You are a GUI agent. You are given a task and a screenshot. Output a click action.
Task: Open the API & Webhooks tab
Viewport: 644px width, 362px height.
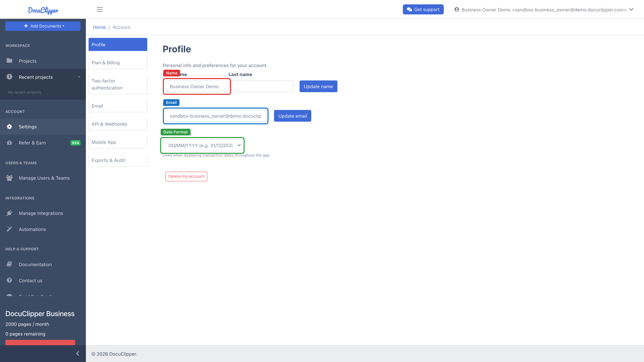[x=118, y=124]
